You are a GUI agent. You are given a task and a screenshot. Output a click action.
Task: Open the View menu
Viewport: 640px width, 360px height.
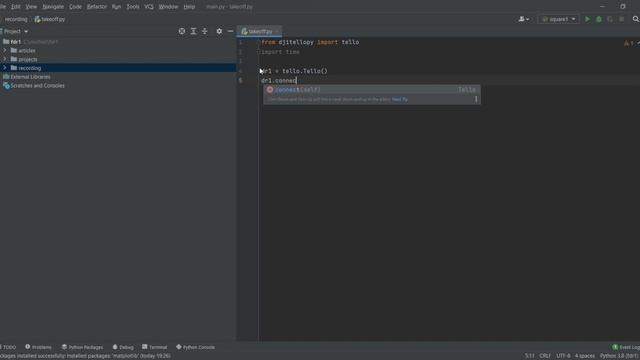tap(31, 7)
